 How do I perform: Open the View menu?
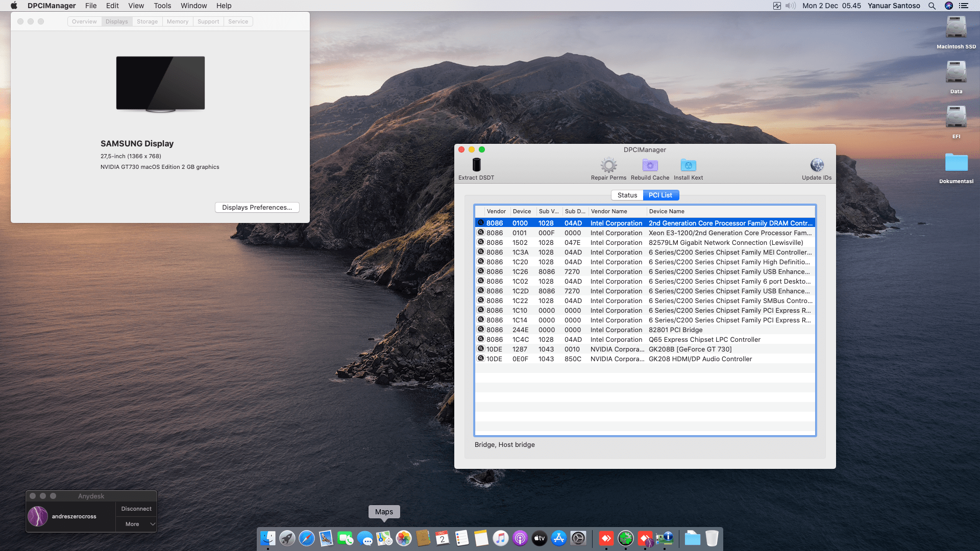(136, 6)
